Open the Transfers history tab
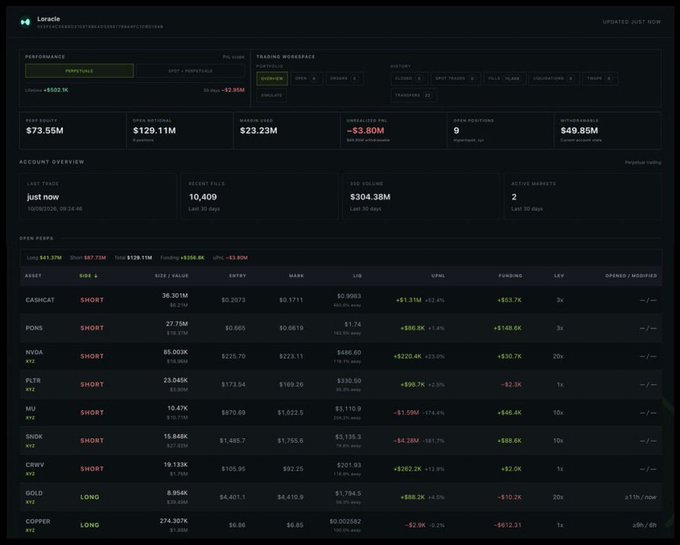The height and width of the screenshot is (545, 680). pos(413,95)
